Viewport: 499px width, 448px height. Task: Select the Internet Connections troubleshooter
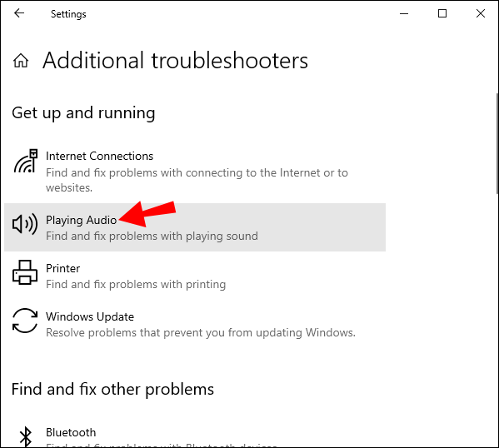pyautogui.click(x=195, y=172)
